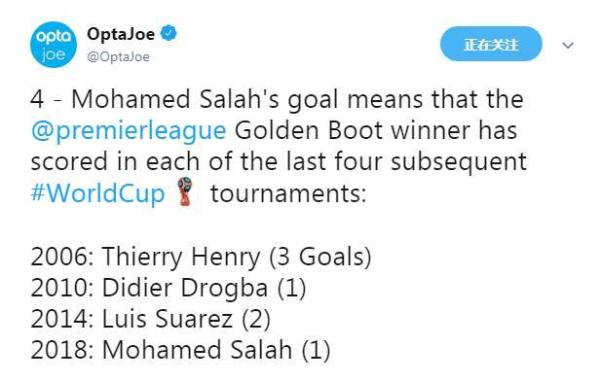Open the grey @OptaJoe handle
Image resolution: width=600 pixels, height=381 pixels.
[118, 57]
